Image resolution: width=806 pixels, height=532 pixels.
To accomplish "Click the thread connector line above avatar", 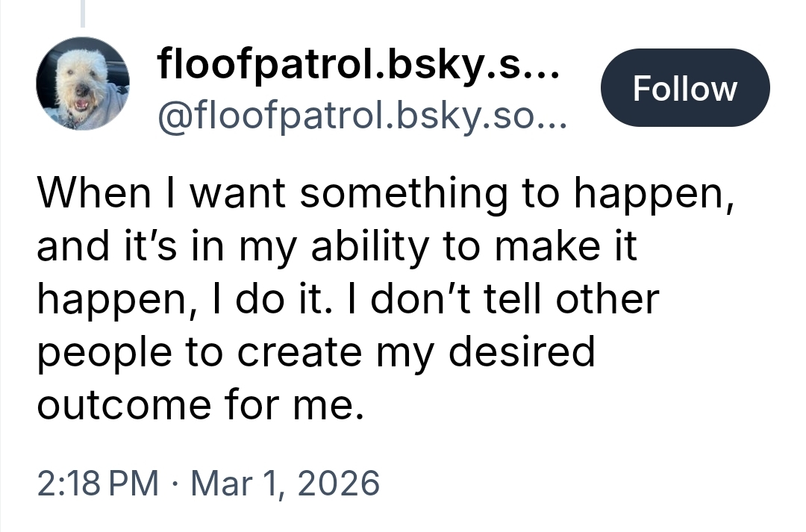I will [83, 13].
